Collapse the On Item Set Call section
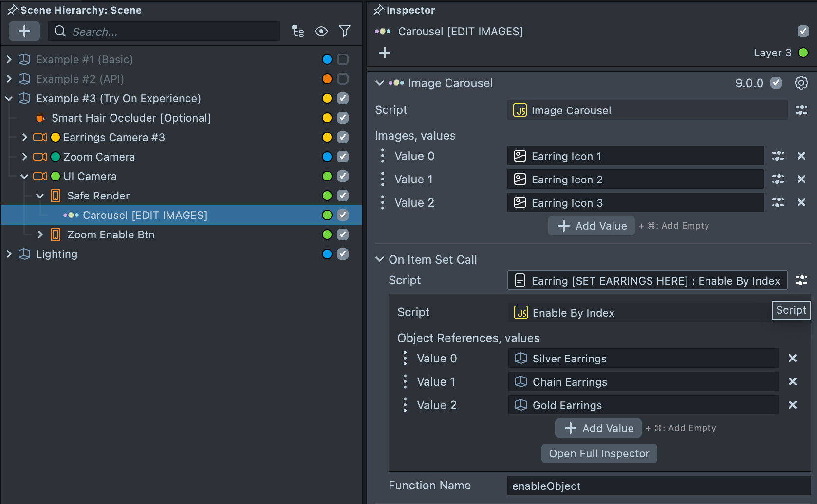 pyautogui.click(x=380, y=259)
